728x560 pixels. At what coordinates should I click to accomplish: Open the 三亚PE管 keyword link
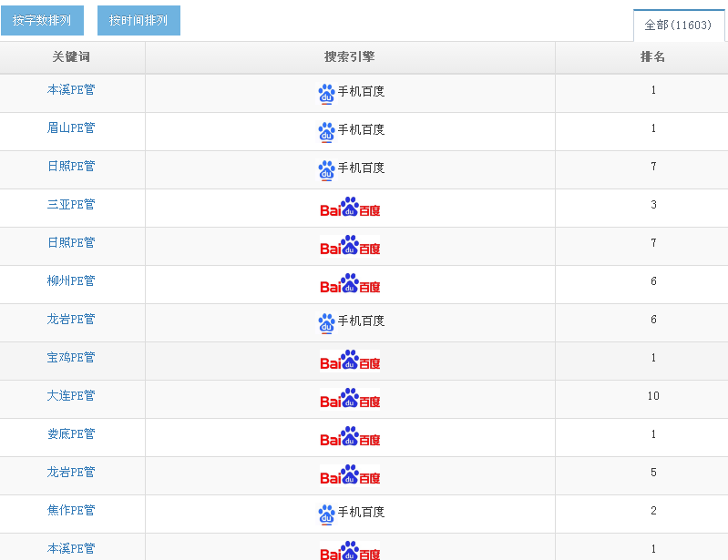(x=71, y=205)
